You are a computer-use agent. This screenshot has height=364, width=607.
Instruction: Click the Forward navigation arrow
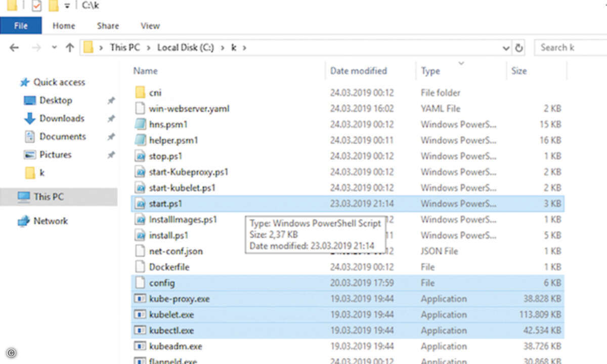(36, 48)
